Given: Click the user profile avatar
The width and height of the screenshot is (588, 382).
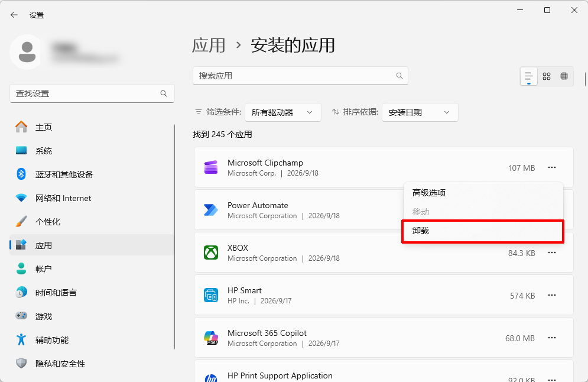Looking at the screenshot, I should pos(27,52).
